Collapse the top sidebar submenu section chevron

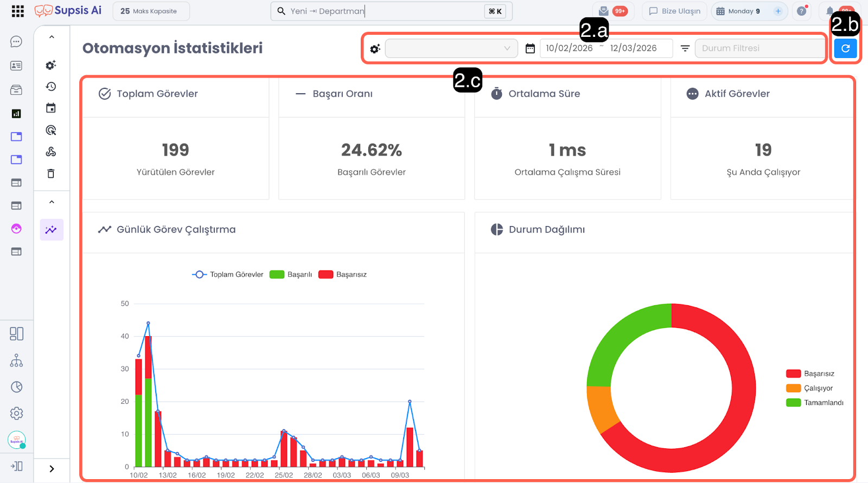pos(52,37)
